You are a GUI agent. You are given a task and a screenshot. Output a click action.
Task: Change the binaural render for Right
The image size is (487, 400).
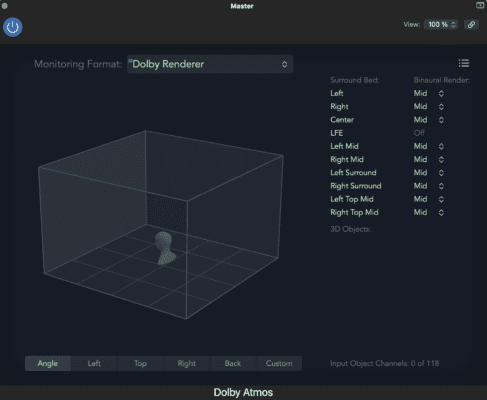point(429,107)
